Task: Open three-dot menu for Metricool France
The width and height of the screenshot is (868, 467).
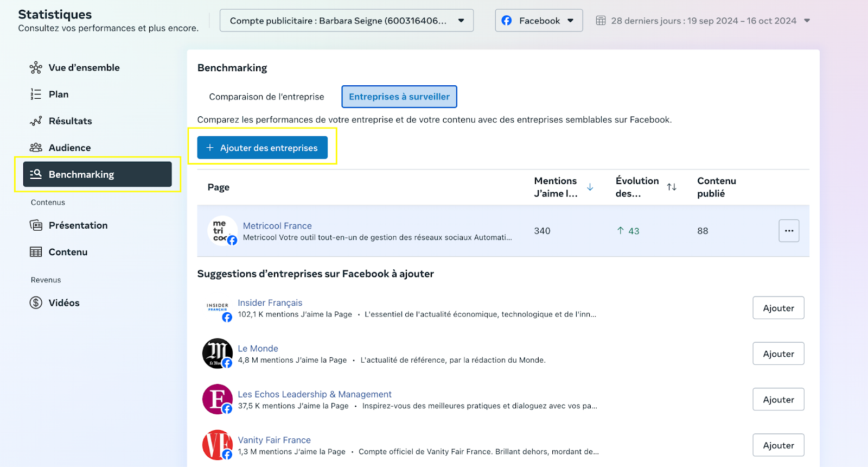Action: point(789,231)
